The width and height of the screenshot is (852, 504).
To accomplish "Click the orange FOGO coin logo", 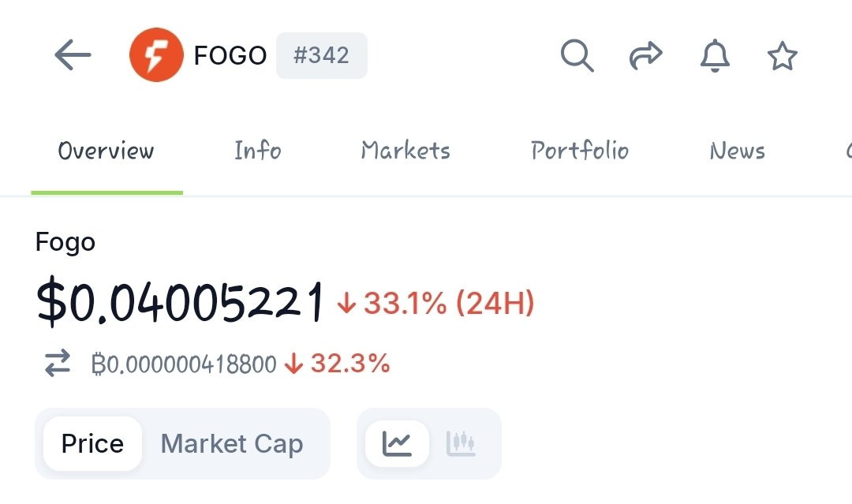I will click(x=155, y=55).
